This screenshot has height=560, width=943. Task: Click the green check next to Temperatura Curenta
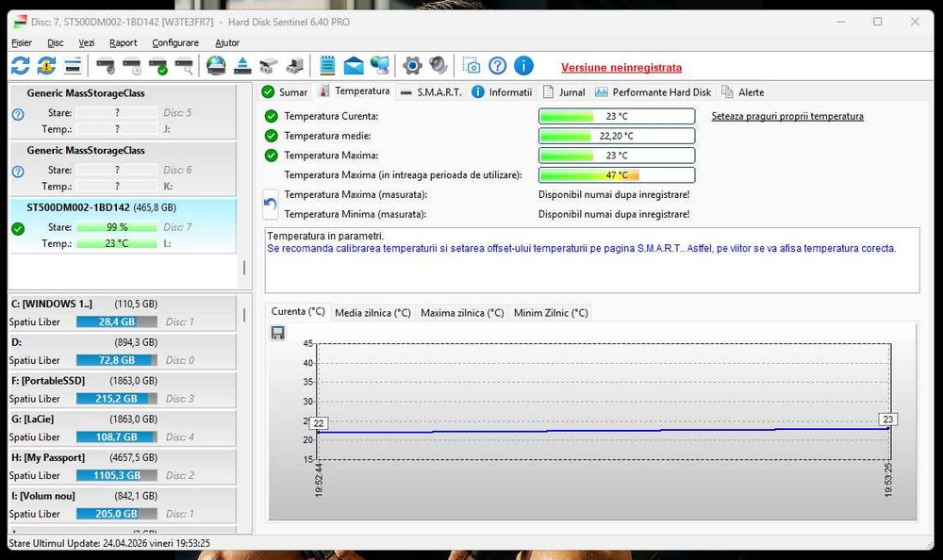tap(272, 116)
